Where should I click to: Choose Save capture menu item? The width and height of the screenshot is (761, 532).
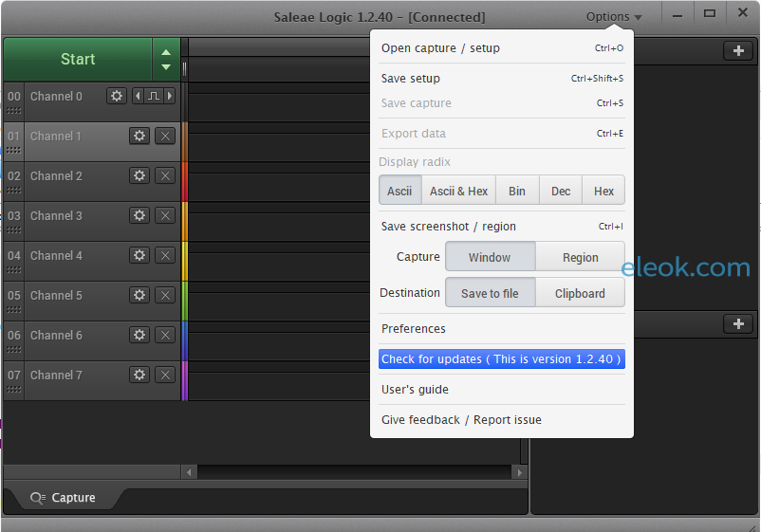pos(502,102)
